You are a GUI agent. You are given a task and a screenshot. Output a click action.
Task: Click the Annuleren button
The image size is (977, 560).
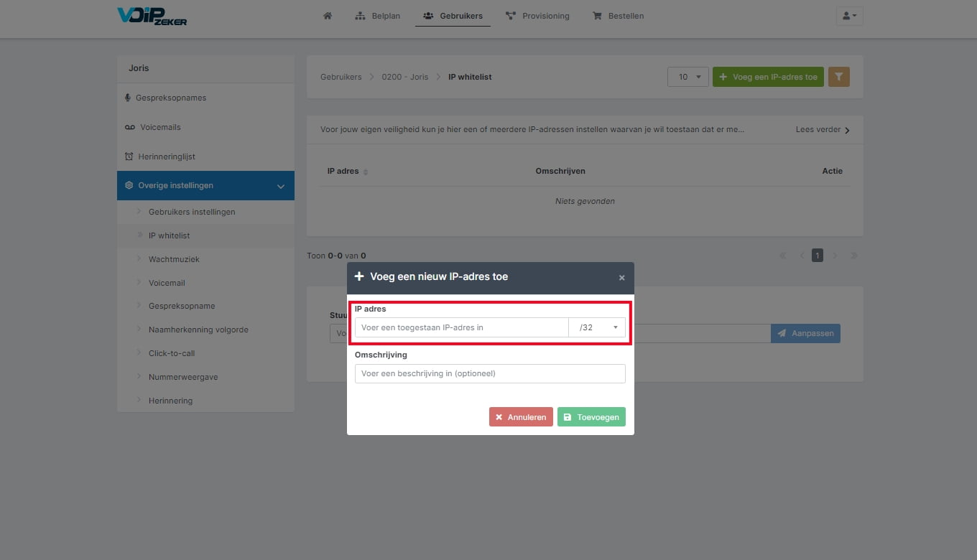522,417
